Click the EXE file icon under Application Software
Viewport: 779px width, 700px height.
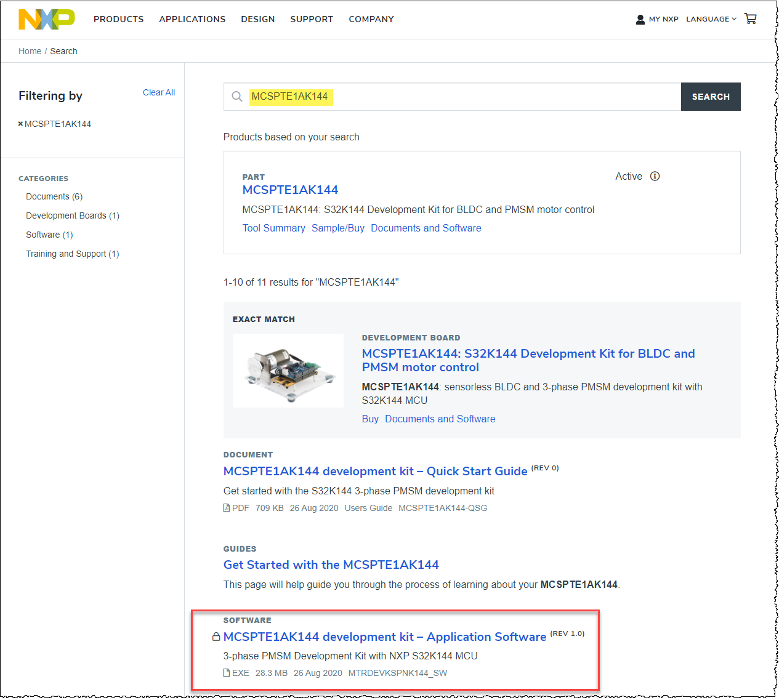click(x=227, y=673)
